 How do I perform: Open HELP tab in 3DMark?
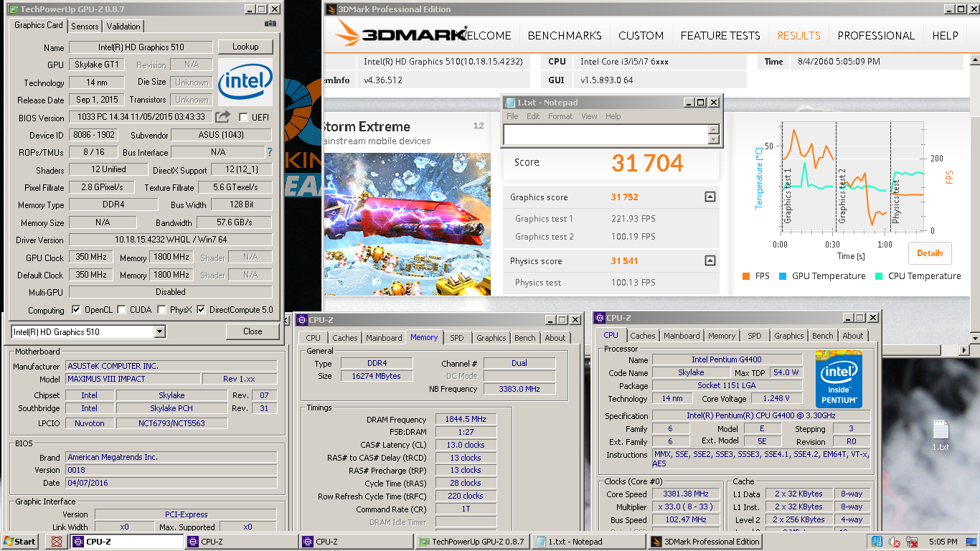945,36
